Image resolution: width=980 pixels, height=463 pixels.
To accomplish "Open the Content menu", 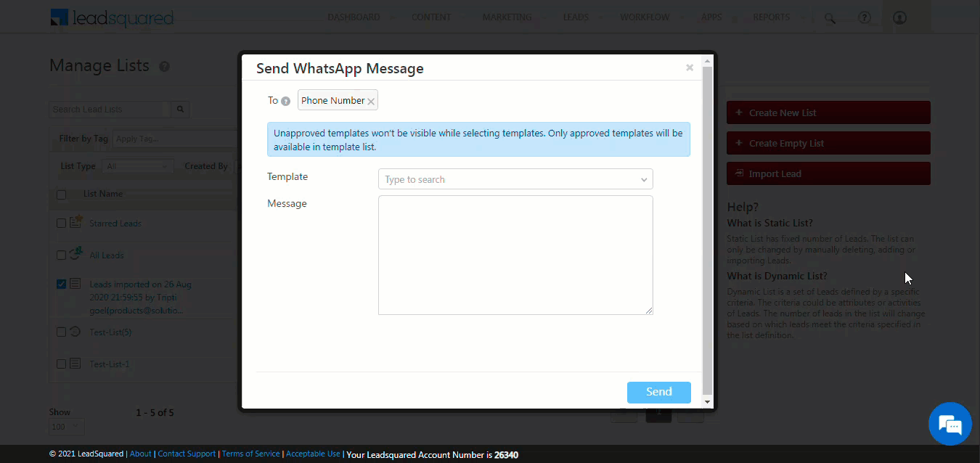I will pos(431,17).
